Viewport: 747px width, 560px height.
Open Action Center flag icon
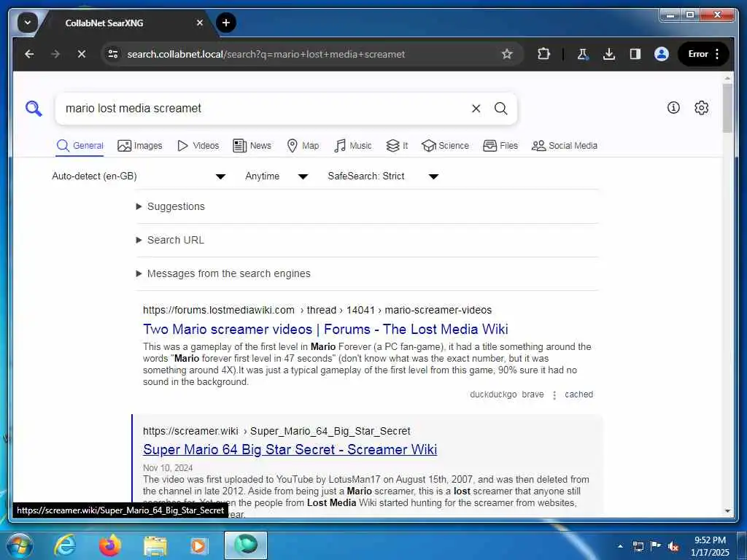656,546
